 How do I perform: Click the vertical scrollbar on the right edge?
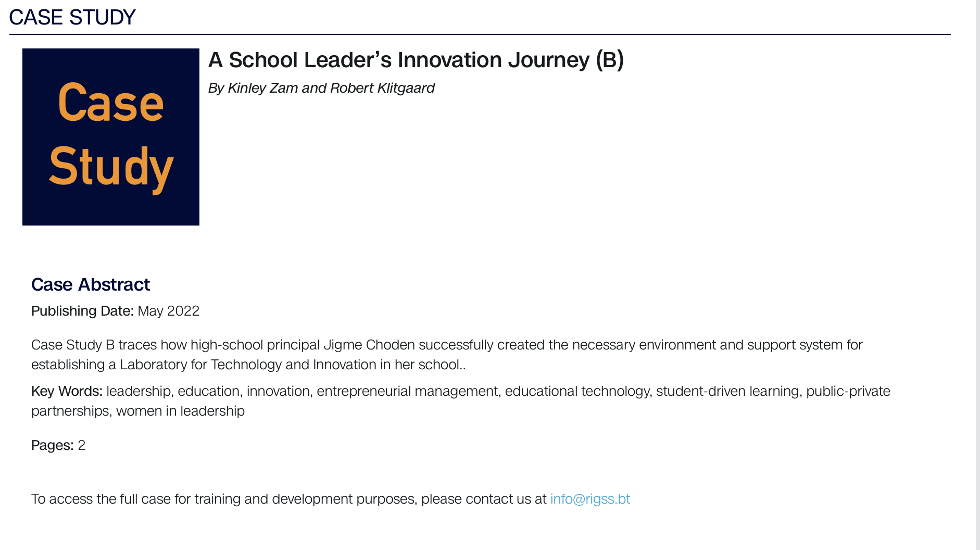pyautogui.click(x=977, y=275)
